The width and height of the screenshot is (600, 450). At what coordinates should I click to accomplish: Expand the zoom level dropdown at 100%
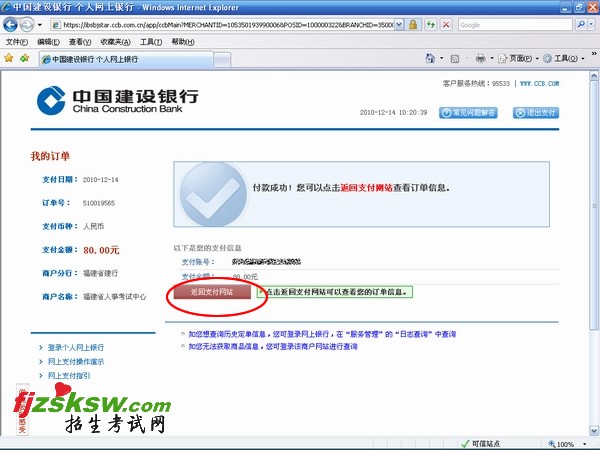585,443
